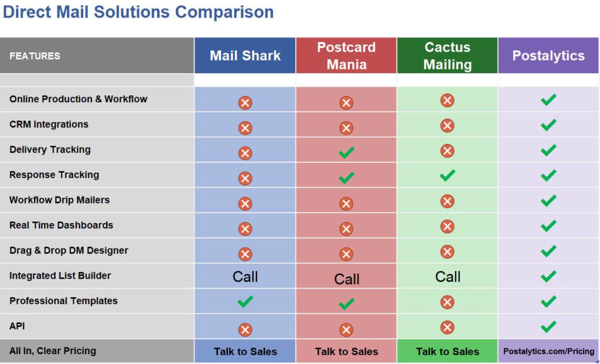This screenshot has width=600, height=364.
Task: Click Postcard Mania's Delivery Tracking green checkmark
Action: [346, 153]
